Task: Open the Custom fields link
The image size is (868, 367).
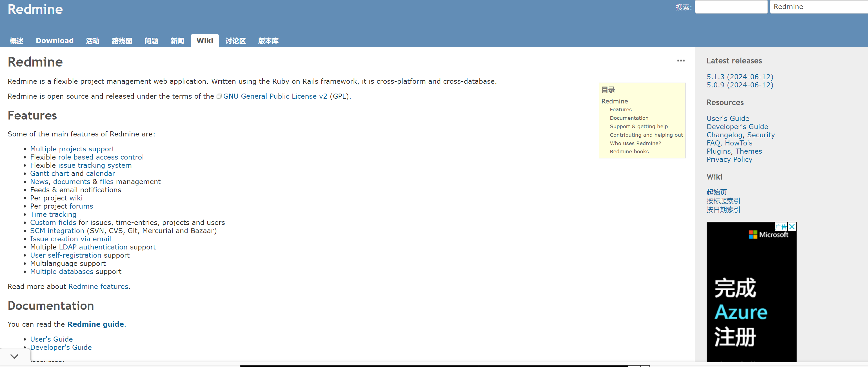Action: [53, 222]
